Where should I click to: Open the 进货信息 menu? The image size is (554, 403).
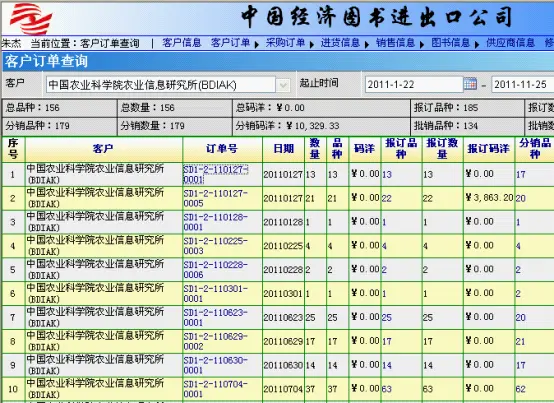click(340, 43)
